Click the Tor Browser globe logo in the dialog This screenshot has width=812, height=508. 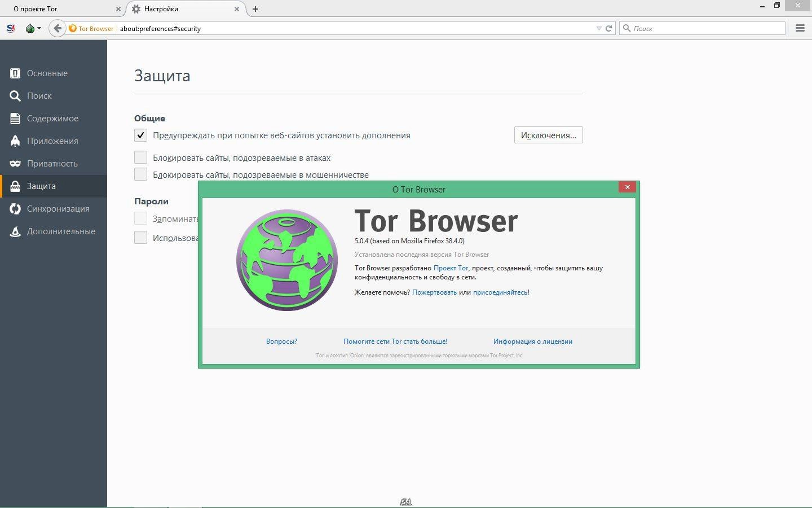(x=287, y=260)
